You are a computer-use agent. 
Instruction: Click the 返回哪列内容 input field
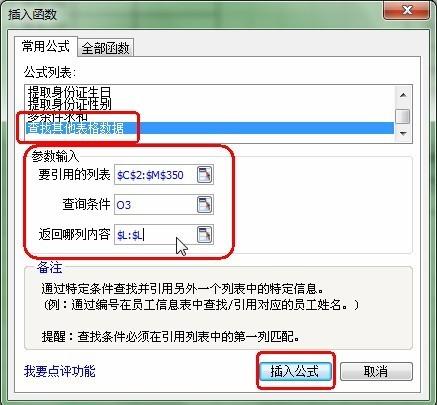[155, 235]
